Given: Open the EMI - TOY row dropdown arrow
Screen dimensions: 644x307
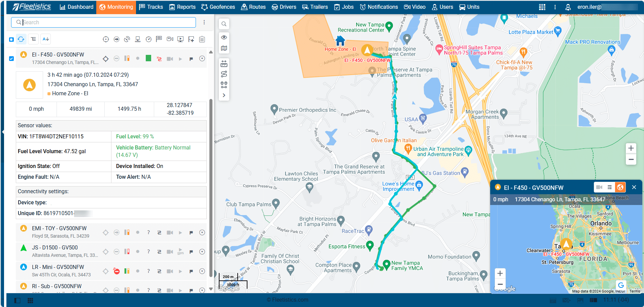Looking at the screenshot, I should pos(202,233).
